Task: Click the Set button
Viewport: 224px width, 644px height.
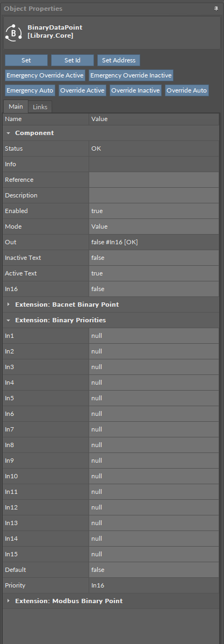Action: (26, 60)
